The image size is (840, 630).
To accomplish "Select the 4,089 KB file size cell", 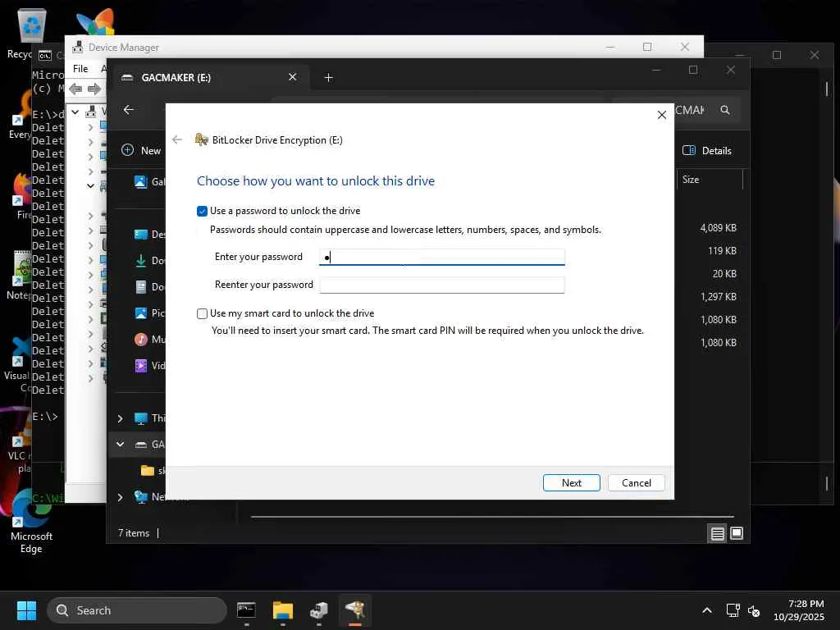I will point(718,228).
